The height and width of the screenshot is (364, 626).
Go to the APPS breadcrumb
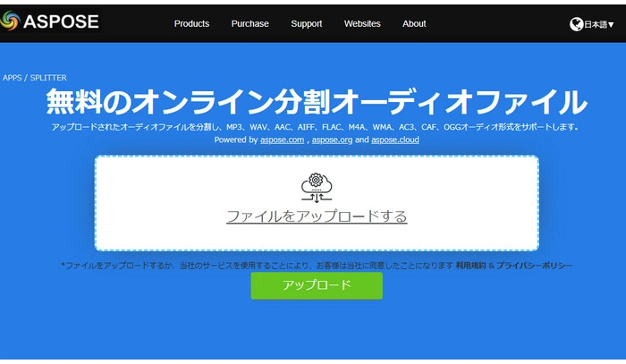pyautogui.click(x=12, y=78)
